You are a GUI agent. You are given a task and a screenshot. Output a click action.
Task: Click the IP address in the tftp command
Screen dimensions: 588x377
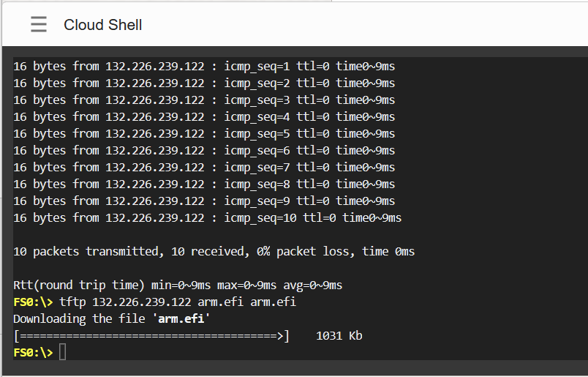(x=142, y=302)
